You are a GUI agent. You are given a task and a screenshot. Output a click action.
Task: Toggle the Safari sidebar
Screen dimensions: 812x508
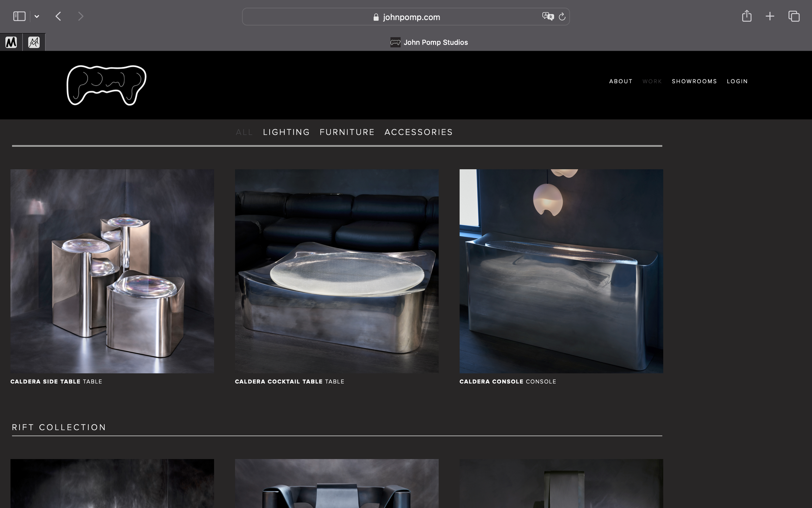point(19,16)
